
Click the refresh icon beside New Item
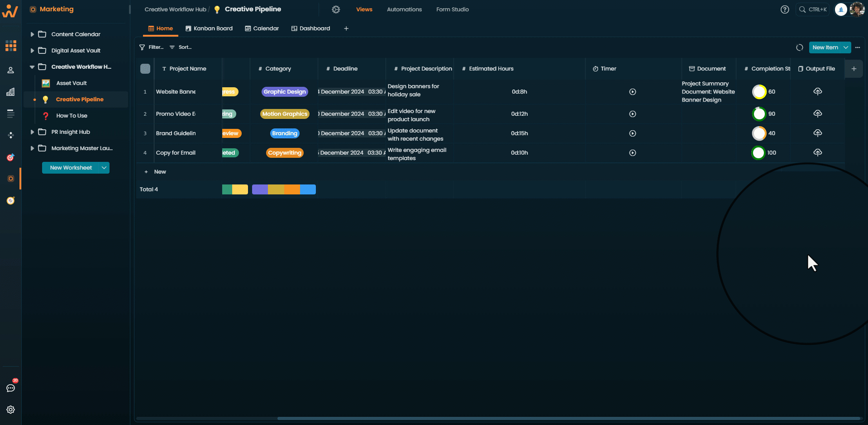click(800, 47)
